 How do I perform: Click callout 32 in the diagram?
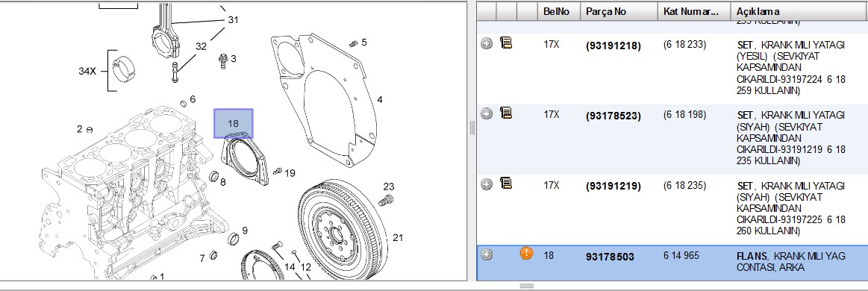[200, 46]
